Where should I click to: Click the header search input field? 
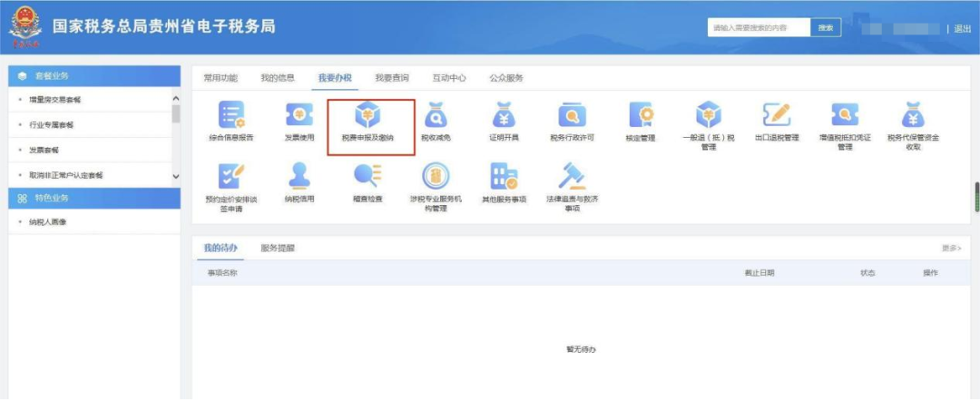click(759, 27)
